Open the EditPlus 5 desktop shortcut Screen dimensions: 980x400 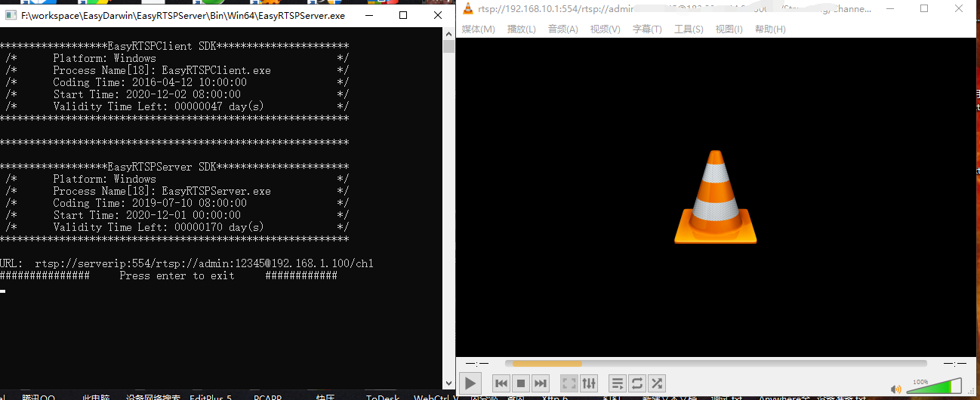(x=211, y=397)
